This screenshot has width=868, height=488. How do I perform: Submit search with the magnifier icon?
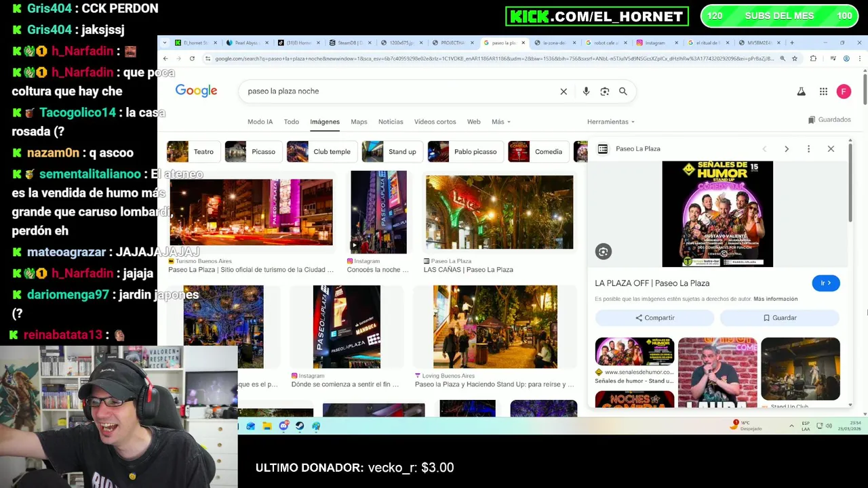click(x=623, y=91)
